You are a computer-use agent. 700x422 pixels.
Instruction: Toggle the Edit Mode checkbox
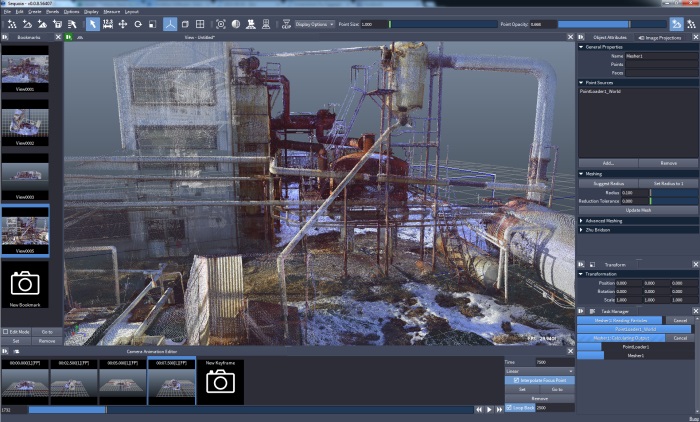click(x=5, y=332)
